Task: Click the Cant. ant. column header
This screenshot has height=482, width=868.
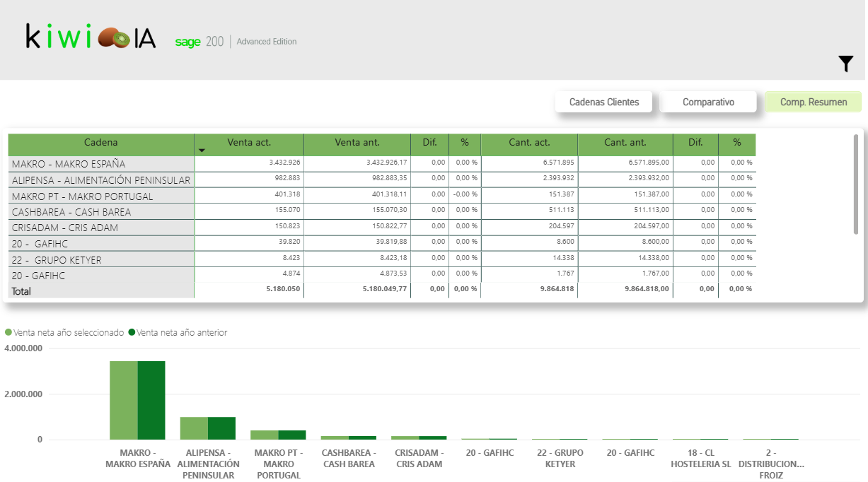Action: coord(625,143)
